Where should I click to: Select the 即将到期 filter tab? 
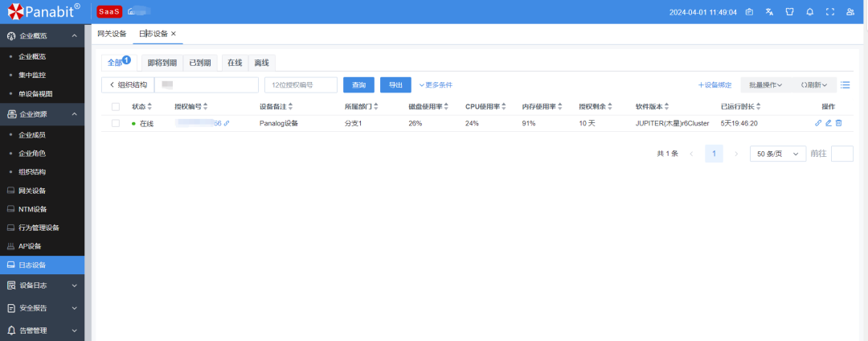[x=162, y=63]
